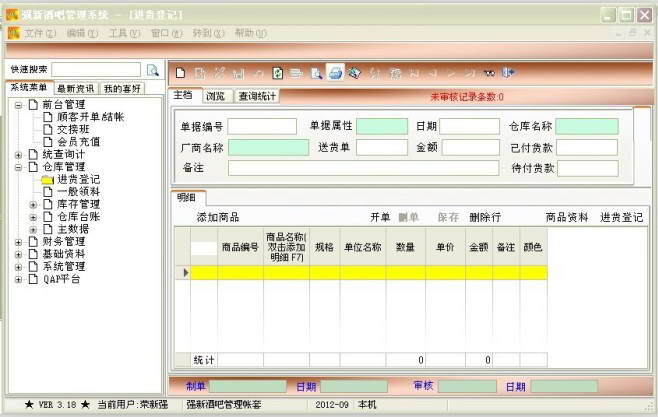
Task: Click the green 厂商名称 field
Action: tap(269, 148)
